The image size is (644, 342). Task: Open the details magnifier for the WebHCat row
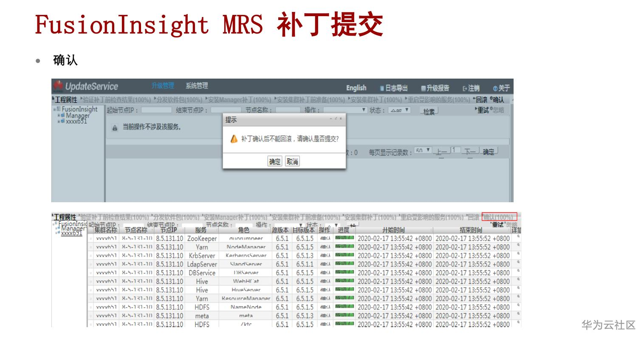[519, 280]
